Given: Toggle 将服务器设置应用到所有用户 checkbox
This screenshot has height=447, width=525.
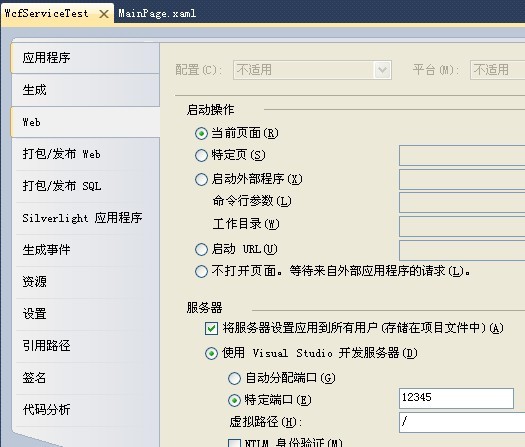Looking at the screenshot, I should tap(211, 328).
